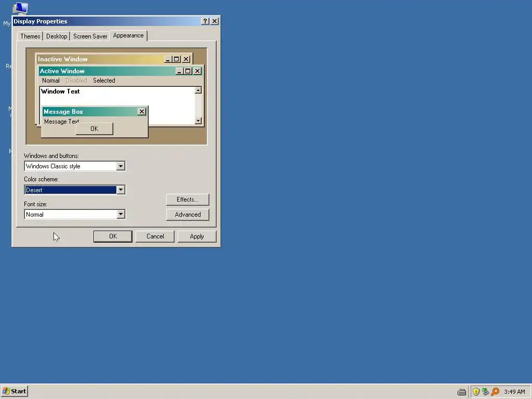
Task: Click the Active Window preview minimize icon
Action: click(x=179, y=71)
